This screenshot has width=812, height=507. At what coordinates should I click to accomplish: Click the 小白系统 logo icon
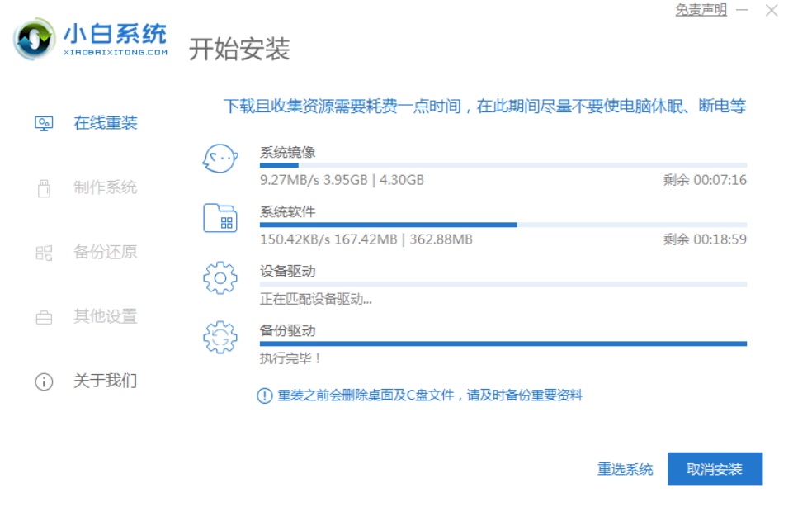[x=34, y=39]
